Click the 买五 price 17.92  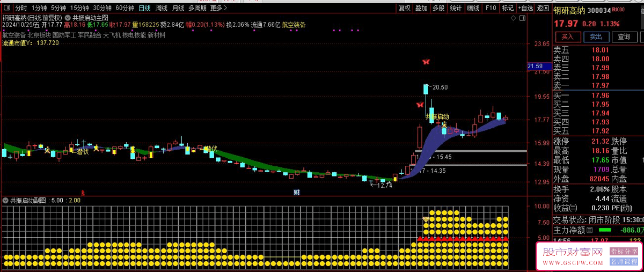point(600,130)
